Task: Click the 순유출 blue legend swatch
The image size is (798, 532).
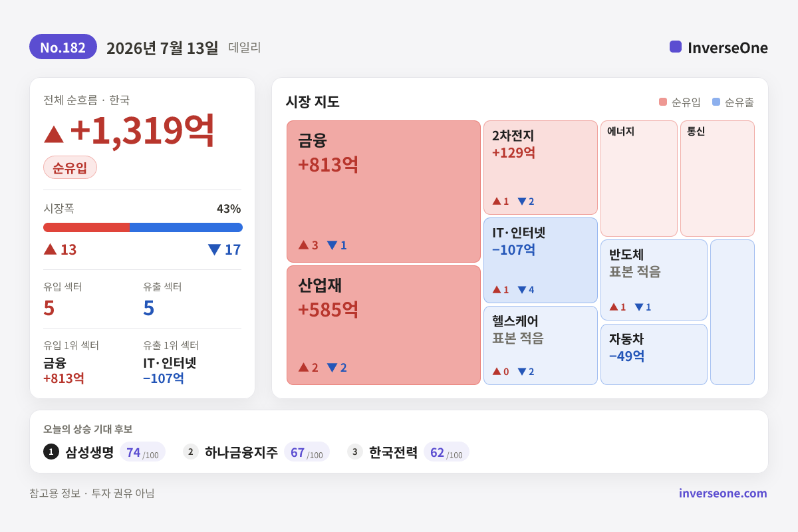Action: click(716, 102)
